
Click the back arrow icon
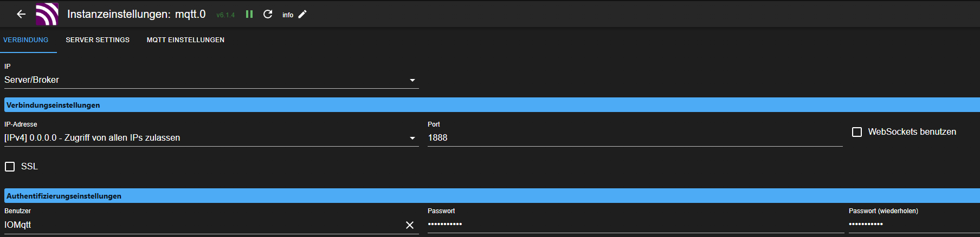21,14
